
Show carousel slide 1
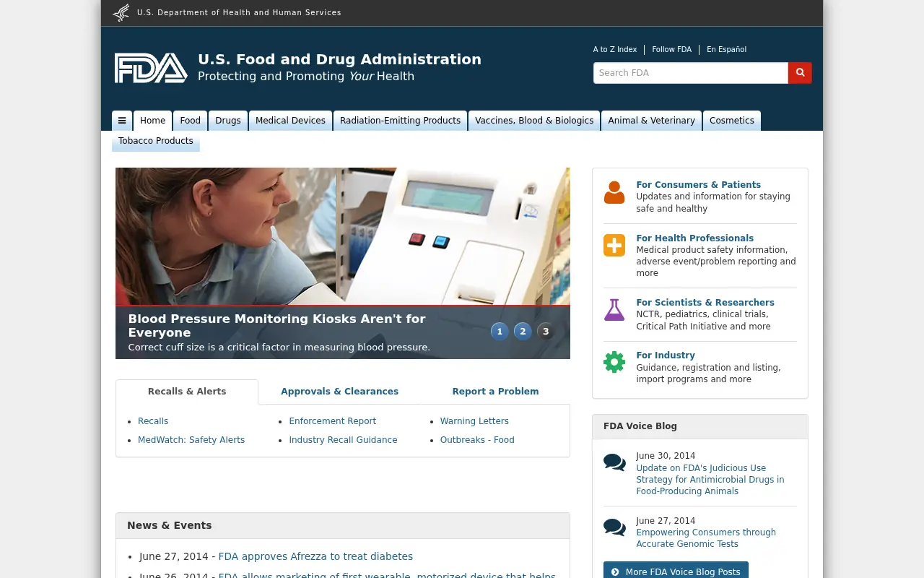tap(500, 332)
